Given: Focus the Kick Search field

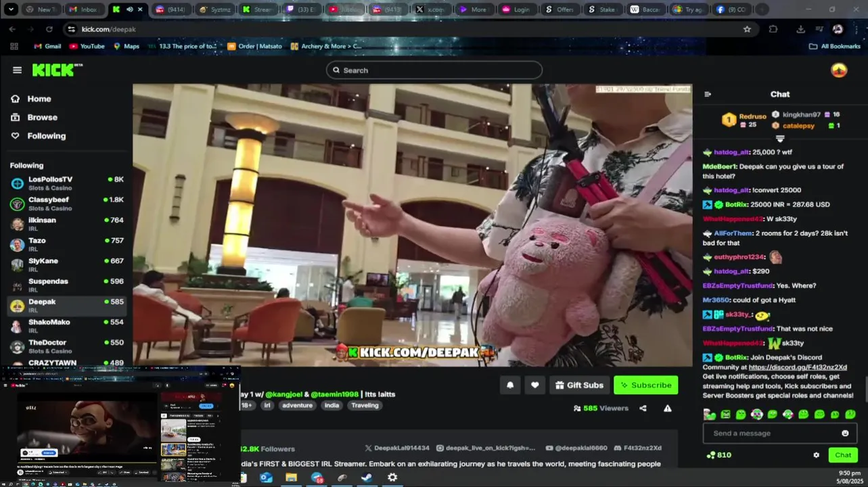Looking at the screenshot, I should (x=434, y=70).
